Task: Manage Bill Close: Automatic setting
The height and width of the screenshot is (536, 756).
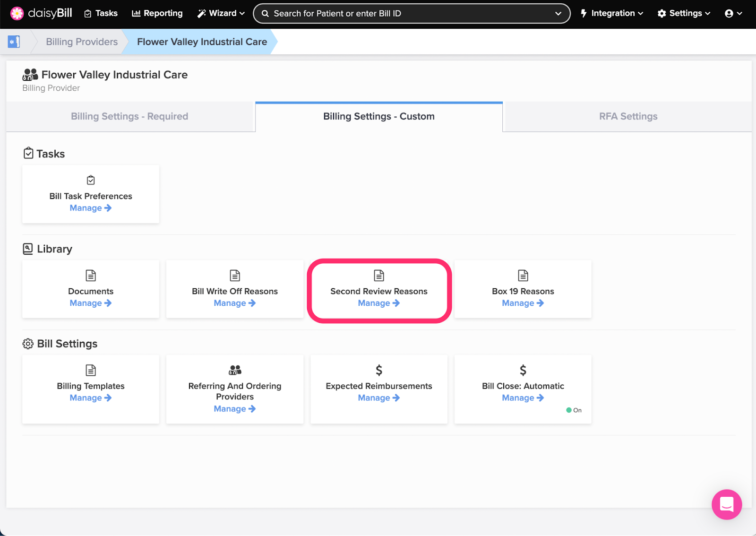Action: (523, 398)
